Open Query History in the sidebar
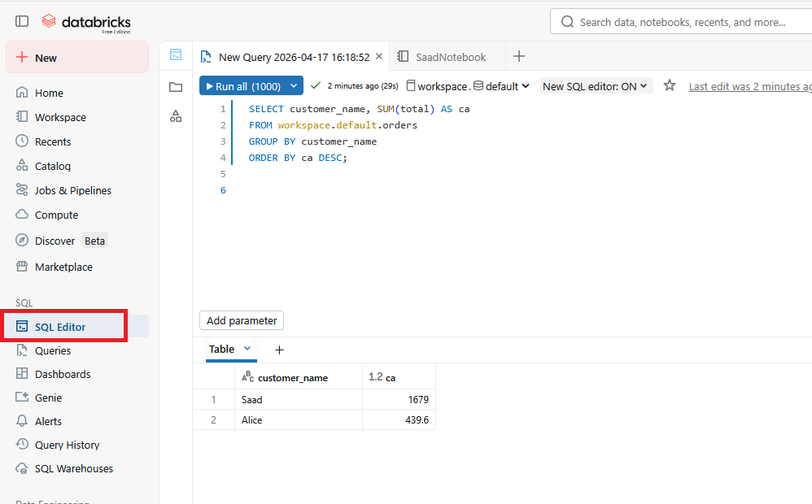Viewport: 812px width, 504px height. pos(67,445)
